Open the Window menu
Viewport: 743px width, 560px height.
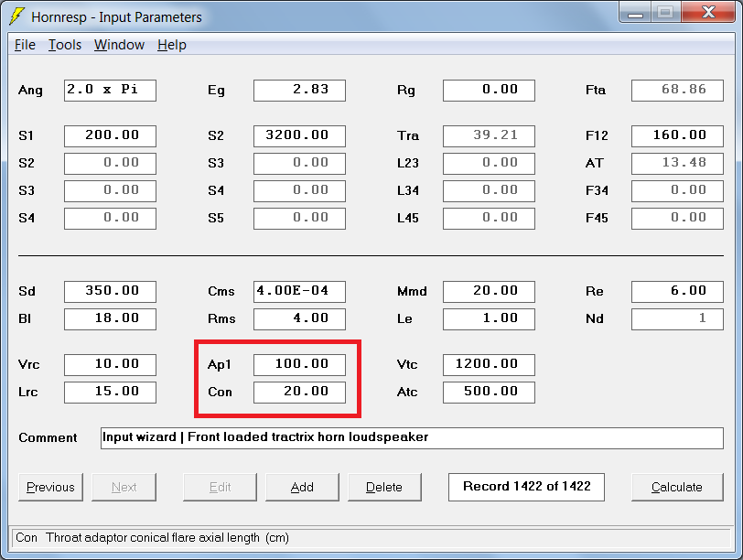119,45
